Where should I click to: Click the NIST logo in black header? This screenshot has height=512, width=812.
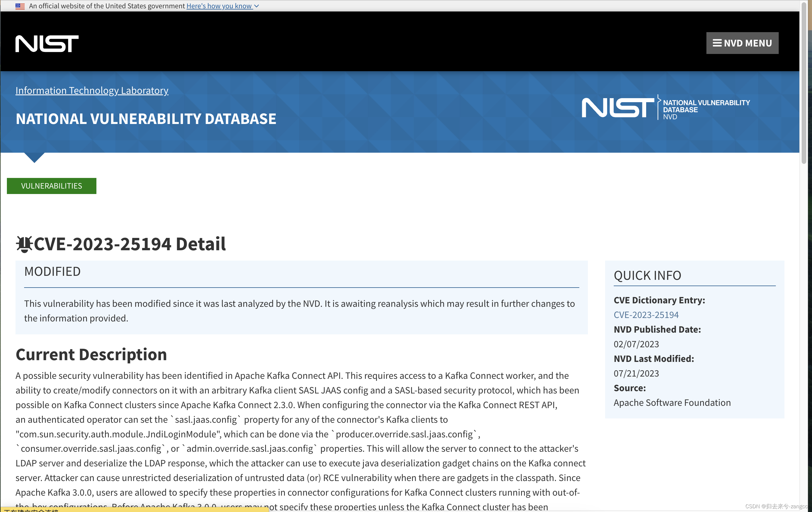[47, 44]
